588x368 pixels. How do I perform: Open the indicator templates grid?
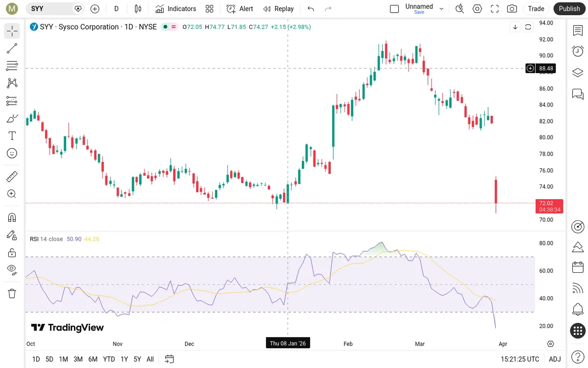(x=210, y=9)
